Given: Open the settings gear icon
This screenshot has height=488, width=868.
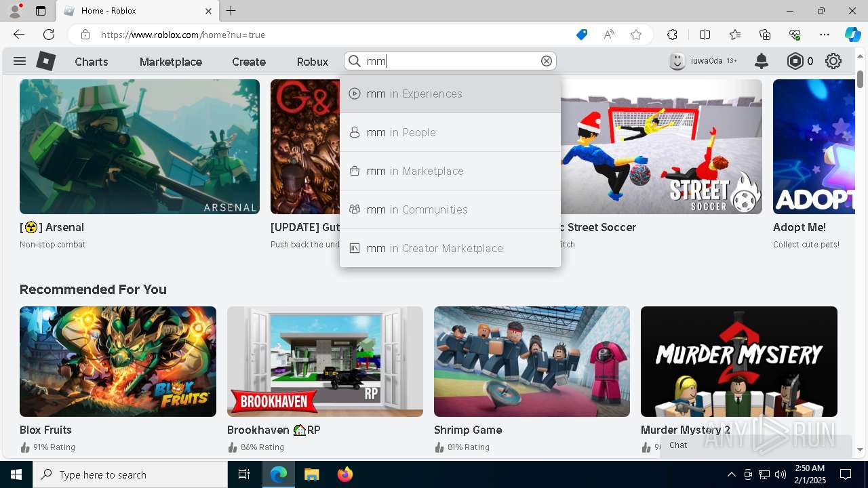Looking at the screenshot, I should point(833,61).
